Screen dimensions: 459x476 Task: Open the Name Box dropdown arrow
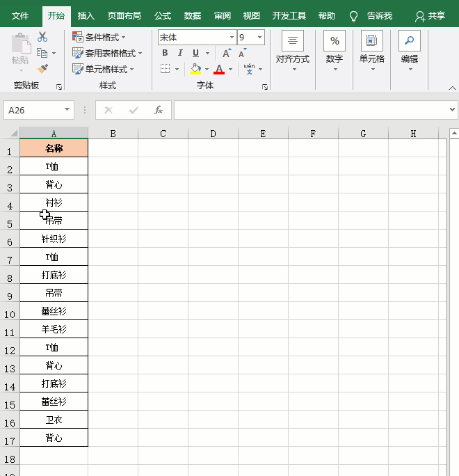67,109
